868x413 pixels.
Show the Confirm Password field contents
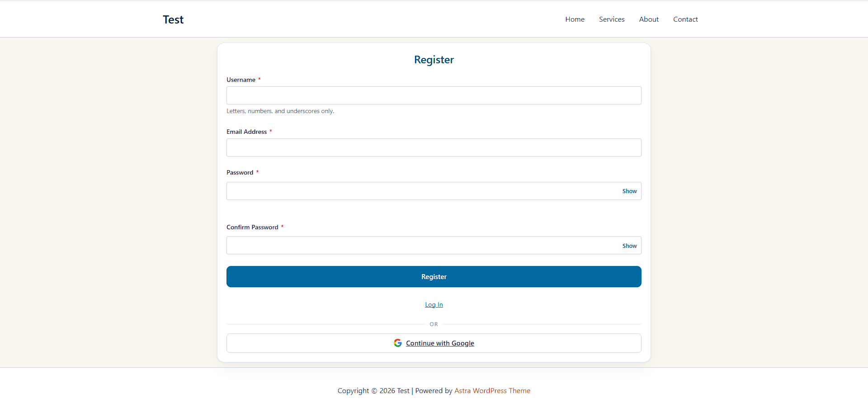[629, 246]
